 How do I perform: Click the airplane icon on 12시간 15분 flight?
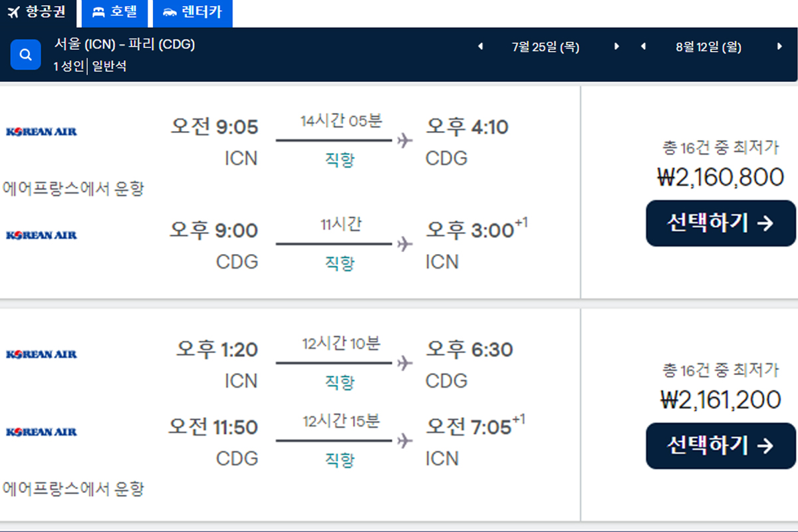(x=404, y=440)
